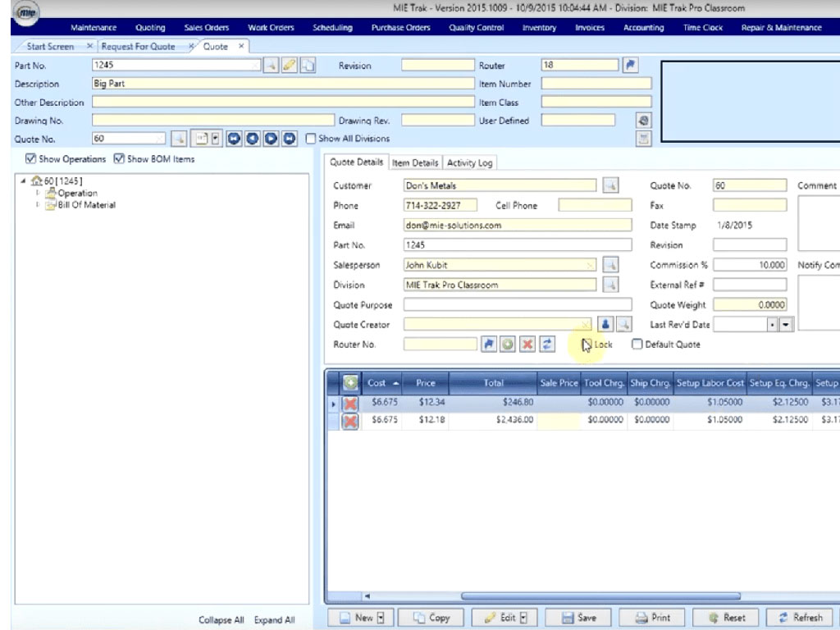Click the user icon beside Quote Creator

[605, 325]
